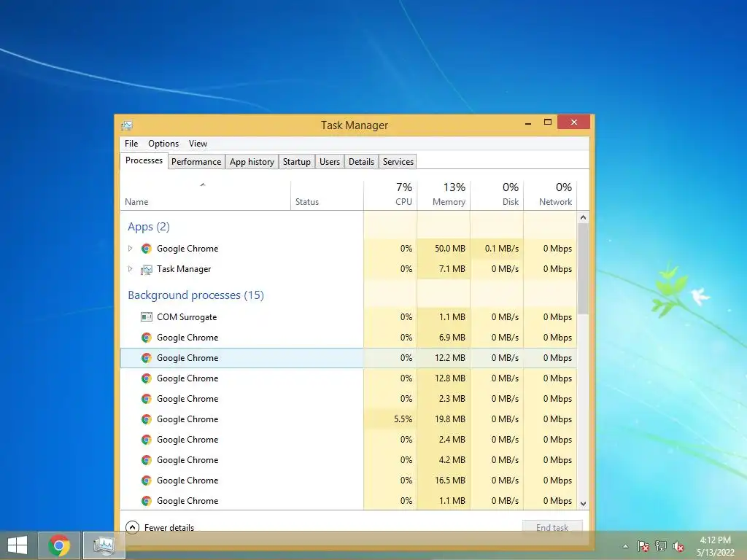Click the Fewer details link text
This screenshot has height=560, width=747.
click(169, 528)
